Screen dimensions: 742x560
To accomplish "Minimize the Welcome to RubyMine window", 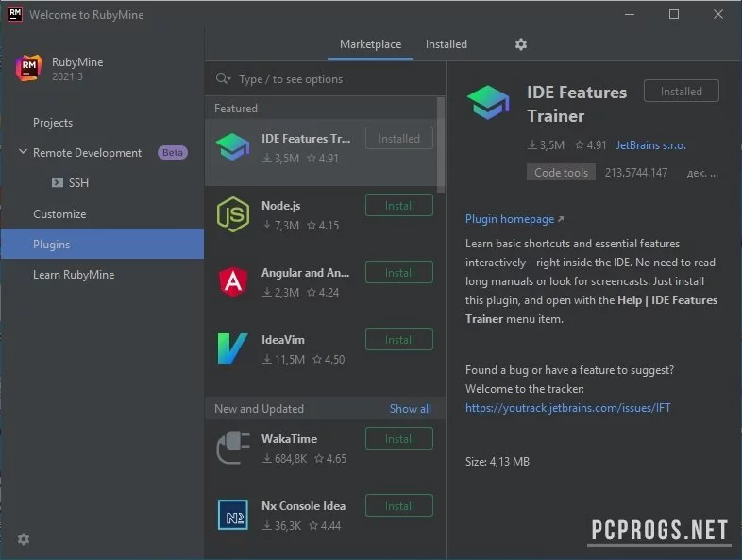I will point(630,15).
